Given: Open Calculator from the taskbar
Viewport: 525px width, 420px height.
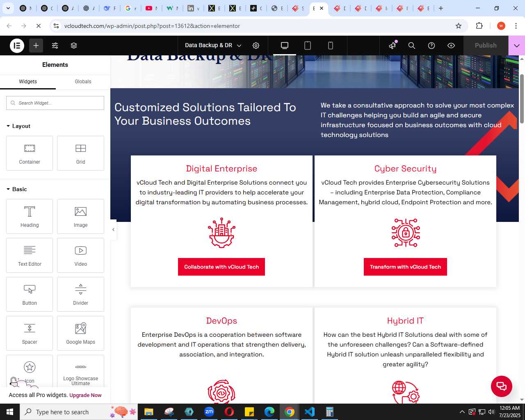Looking at the screenshot, I should [x=329, y=412].
